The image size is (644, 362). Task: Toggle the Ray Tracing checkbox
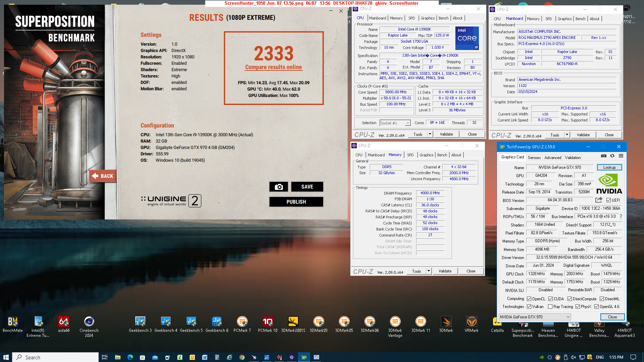click(x=550, y=307)
